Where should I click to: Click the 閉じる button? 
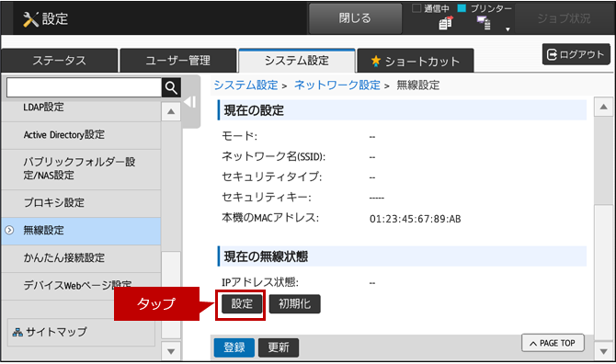[355, 18]
